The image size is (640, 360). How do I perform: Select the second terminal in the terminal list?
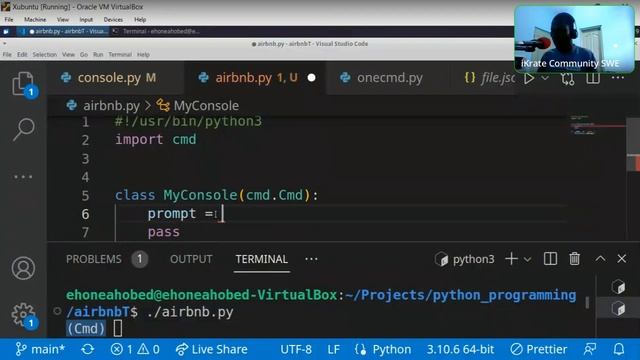point(618,308)
